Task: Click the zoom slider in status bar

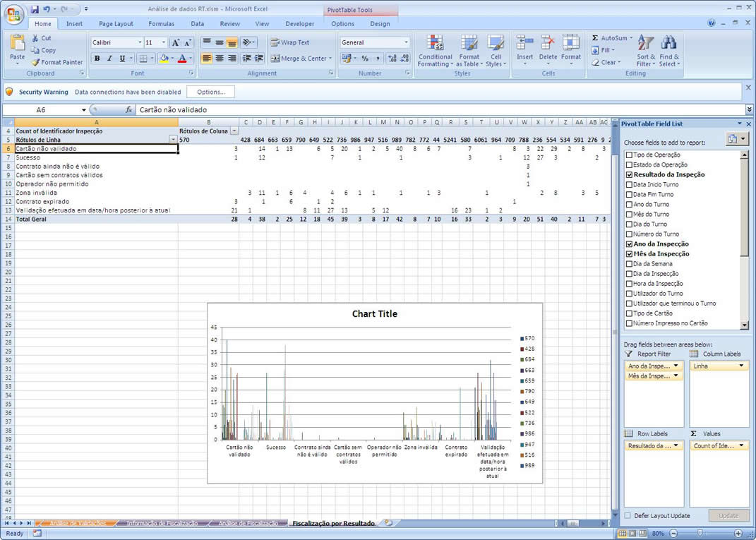Action: (699, 533)
